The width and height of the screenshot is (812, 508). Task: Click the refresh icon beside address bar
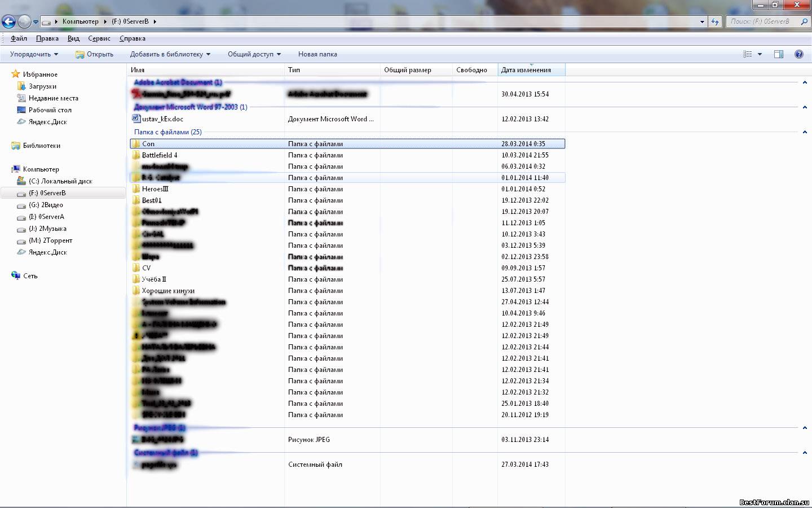coord(715,21)
